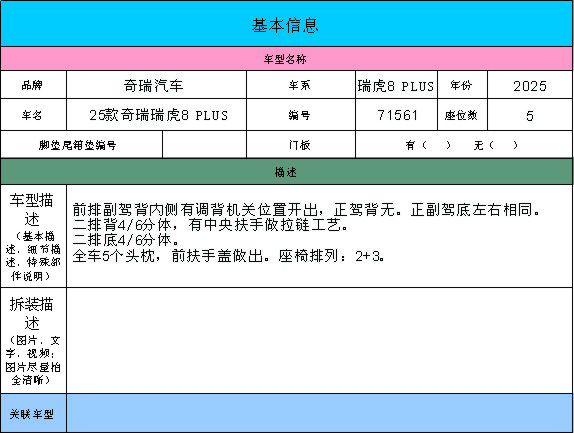574x433 pixels.
Task: Click the empty 拆装描述 content area
Action: click(320, 340)
